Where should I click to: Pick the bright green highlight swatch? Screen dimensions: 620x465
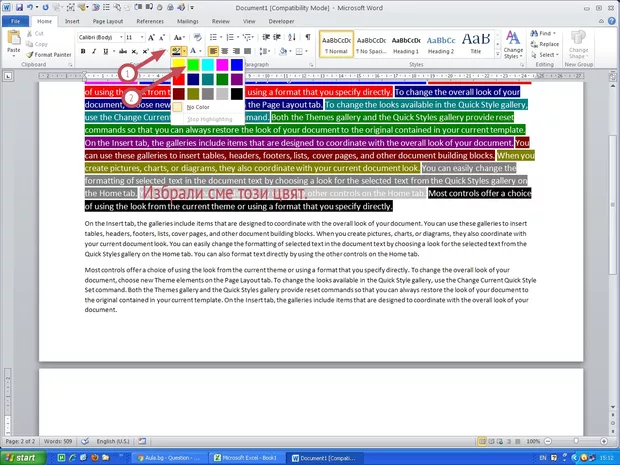pyautogui.click(x=194, y=64)
